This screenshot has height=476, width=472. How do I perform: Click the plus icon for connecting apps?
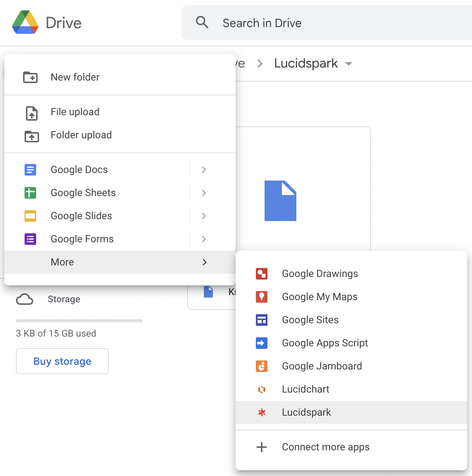[262, 447]
